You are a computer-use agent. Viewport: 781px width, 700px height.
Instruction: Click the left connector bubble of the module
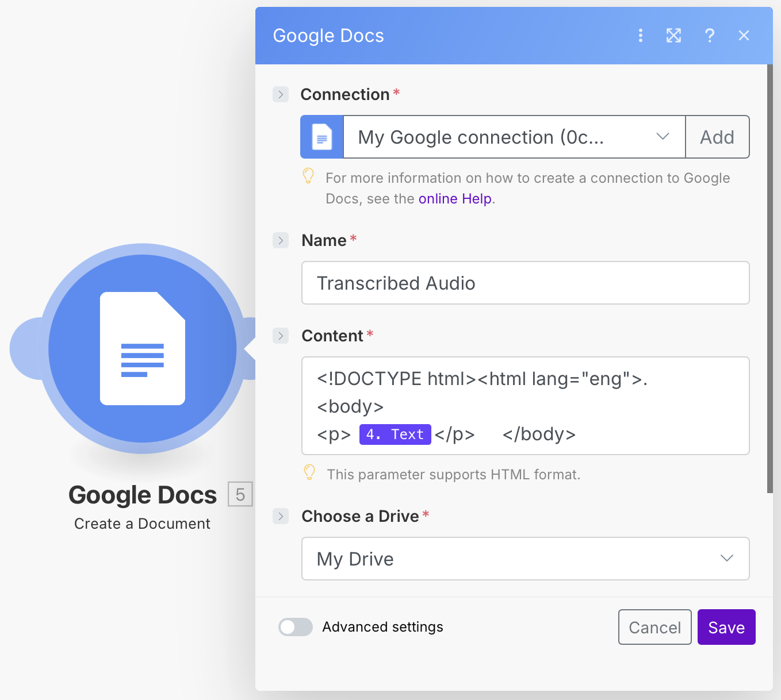26,348
